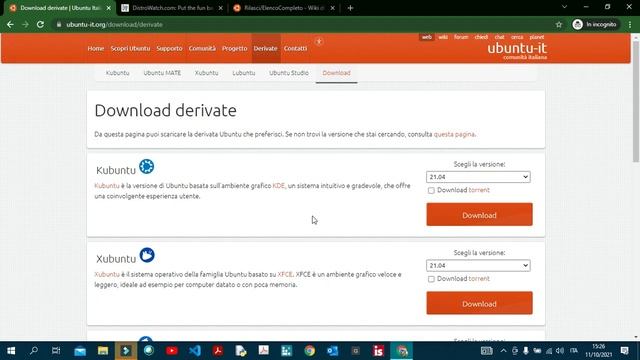Enable Download torrent checkbox for Kubuntu

(431, 190)
